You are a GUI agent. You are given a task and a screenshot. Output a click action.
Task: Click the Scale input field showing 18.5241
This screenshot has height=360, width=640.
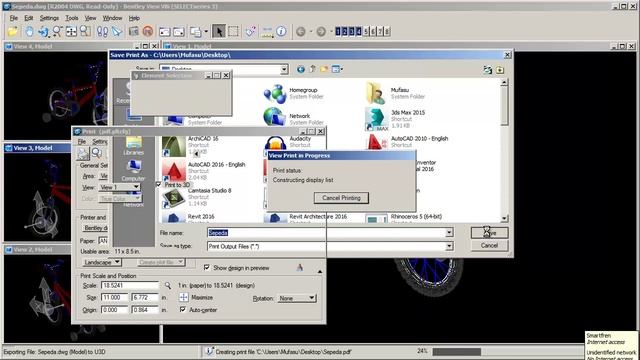pyautogui.click(x=130, y=285)
